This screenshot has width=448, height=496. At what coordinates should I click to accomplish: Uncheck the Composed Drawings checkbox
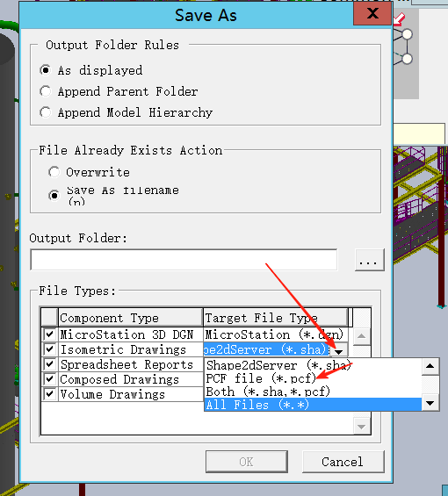coord(50,379)
